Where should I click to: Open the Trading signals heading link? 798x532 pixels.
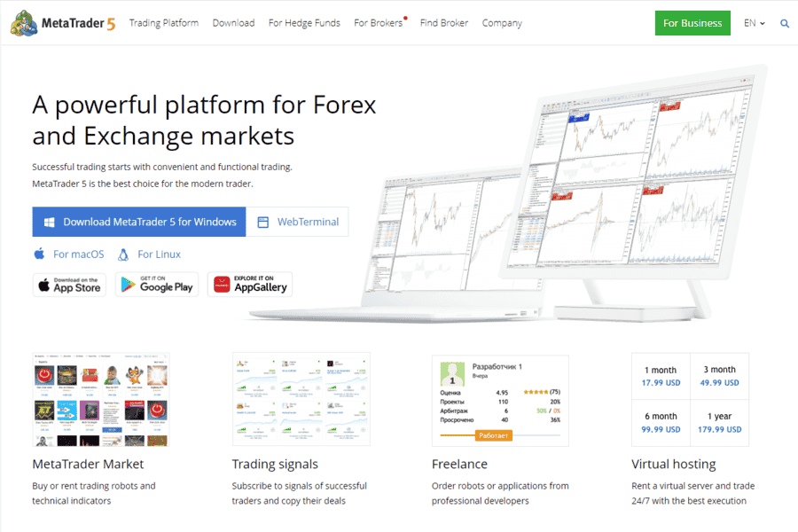[x=275, y=465]
